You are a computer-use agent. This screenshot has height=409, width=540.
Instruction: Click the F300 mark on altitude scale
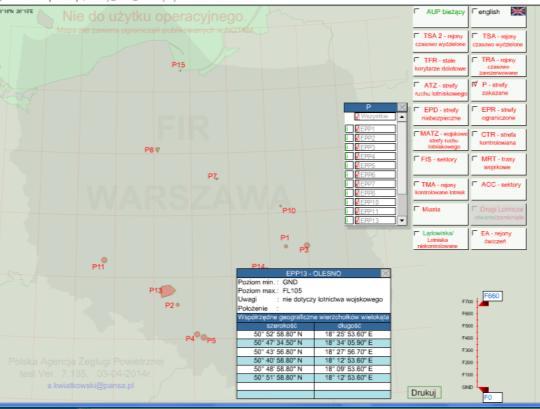coord(467,350)
